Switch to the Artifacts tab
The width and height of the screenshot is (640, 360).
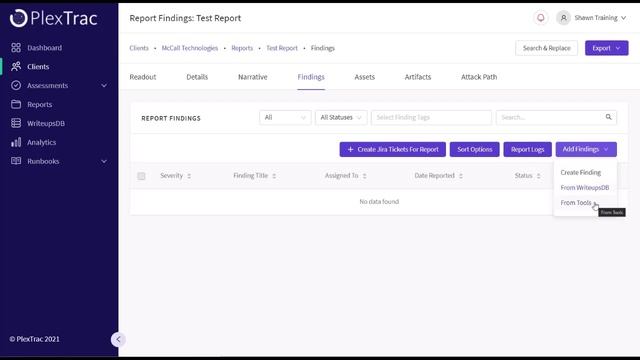[x=418, y=77]
